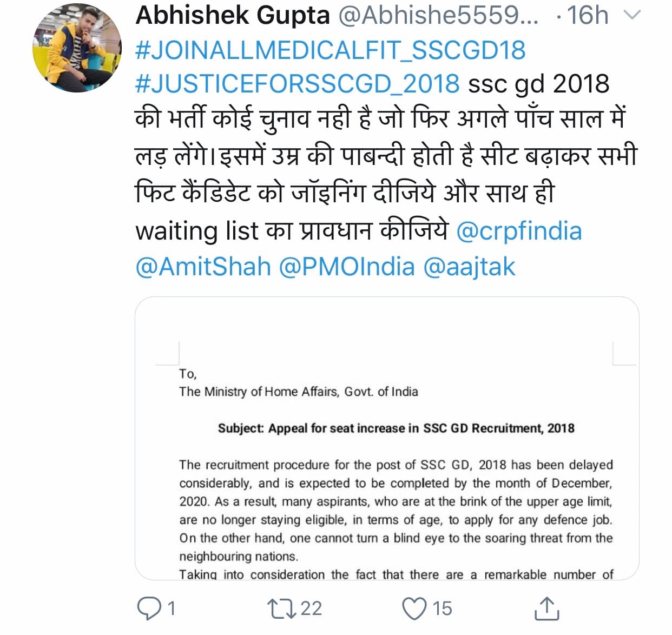Visit the @AmitShah mention

coord(203,267)
